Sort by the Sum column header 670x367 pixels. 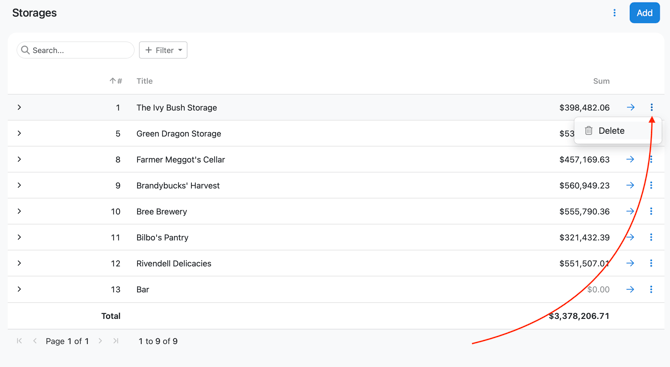click(601, 81)
